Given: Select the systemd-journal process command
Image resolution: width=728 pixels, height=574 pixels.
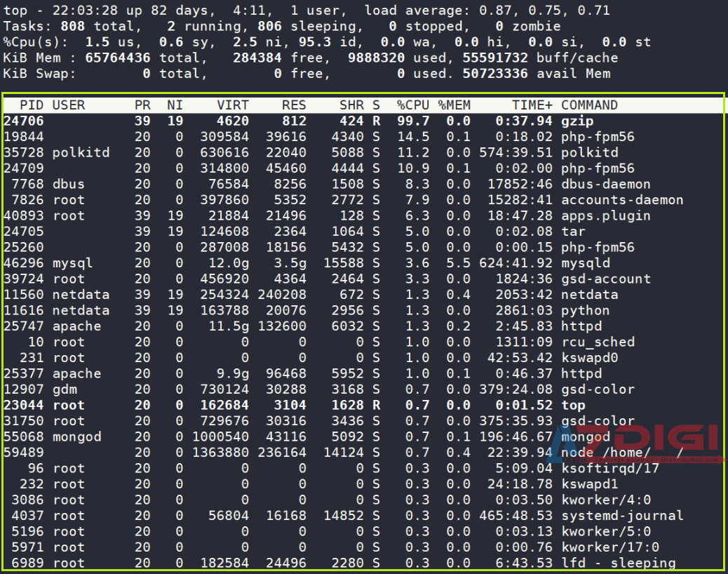Looking at the screenshot, I should 621,516.
